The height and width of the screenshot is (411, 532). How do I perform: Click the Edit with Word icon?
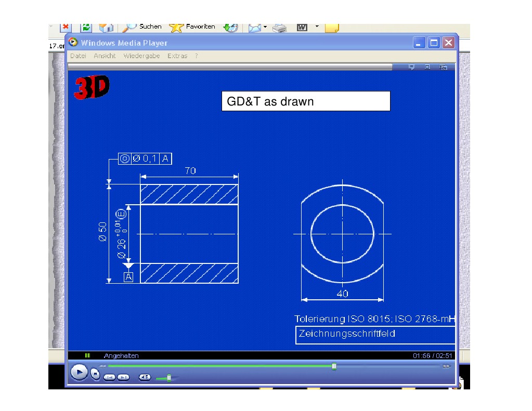click(x=302, y=28)
